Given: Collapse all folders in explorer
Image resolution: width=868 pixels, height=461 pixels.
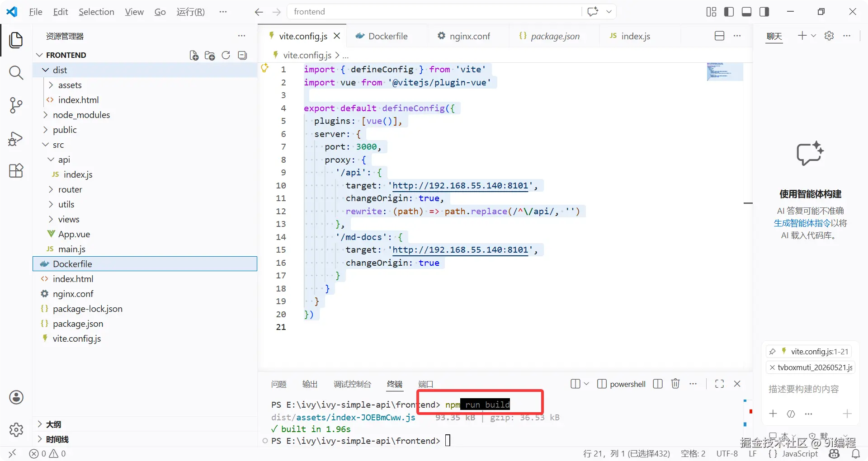Looking at the screenshot, I should click(242, 55).
